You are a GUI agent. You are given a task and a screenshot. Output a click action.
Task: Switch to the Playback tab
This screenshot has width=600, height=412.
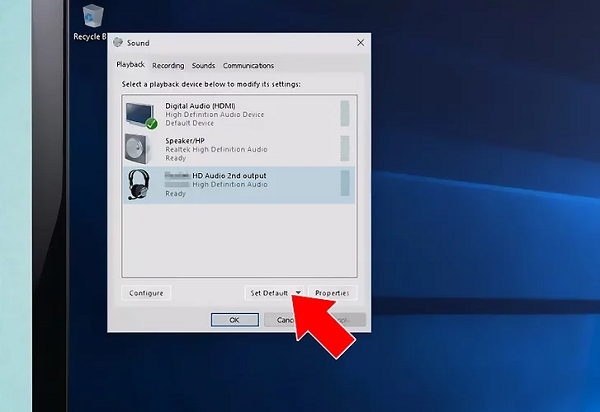click(130, 66)
